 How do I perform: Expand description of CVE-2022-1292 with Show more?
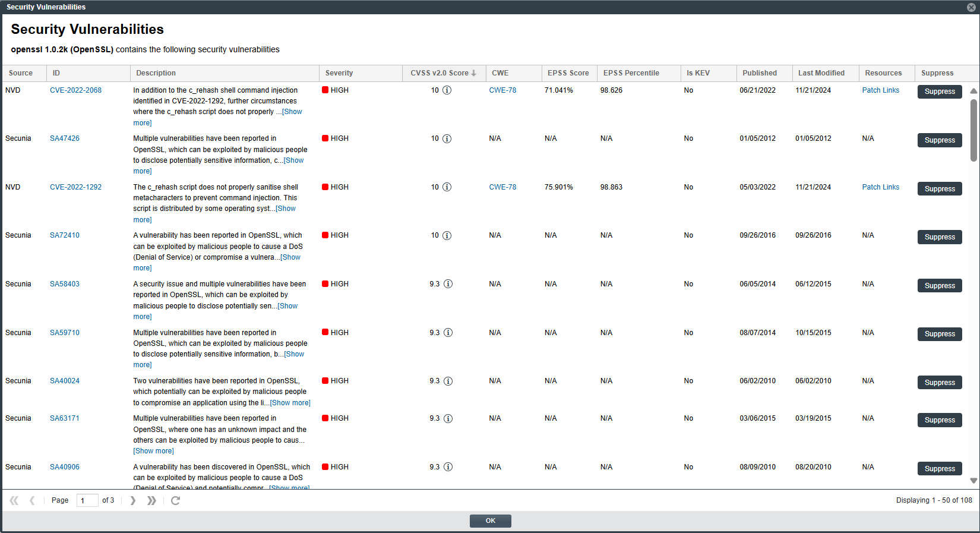point(286,209)
